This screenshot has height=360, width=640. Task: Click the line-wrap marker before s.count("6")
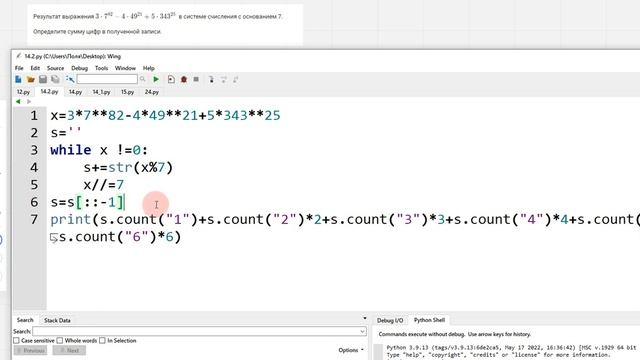pyautogui.click(x=53, y=238)
